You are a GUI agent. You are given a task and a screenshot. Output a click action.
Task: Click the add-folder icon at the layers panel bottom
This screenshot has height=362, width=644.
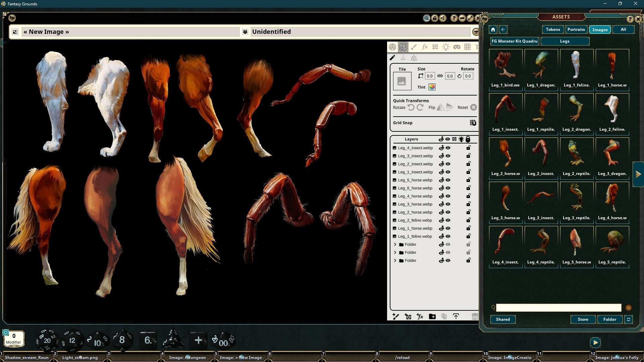[x=432, y=316]
